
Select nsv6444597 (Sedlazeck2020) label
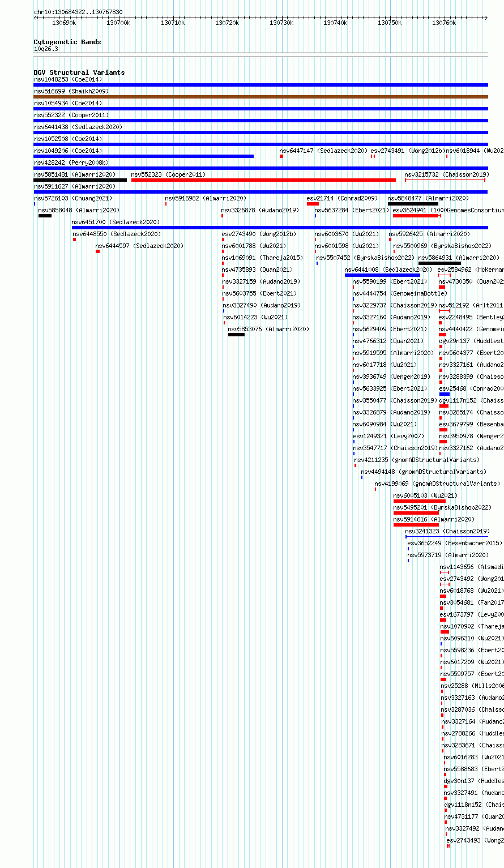click(140, 246)
